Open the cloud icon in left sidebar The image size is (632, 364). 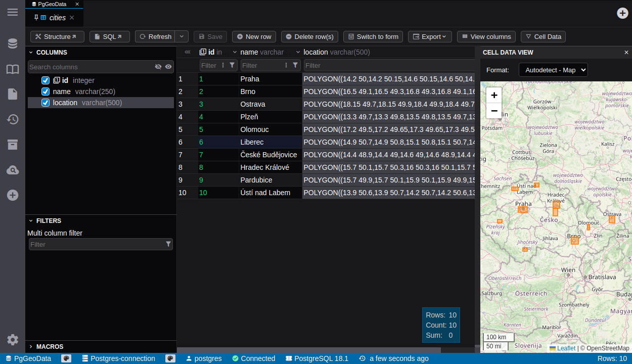pos(13,170)
